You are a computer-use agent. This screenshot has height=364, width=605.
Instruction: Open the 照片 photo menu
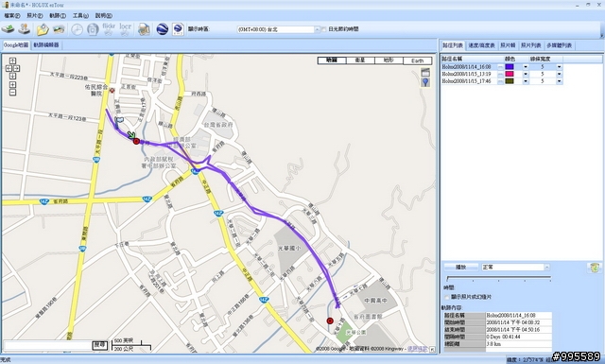coord(35,16)
